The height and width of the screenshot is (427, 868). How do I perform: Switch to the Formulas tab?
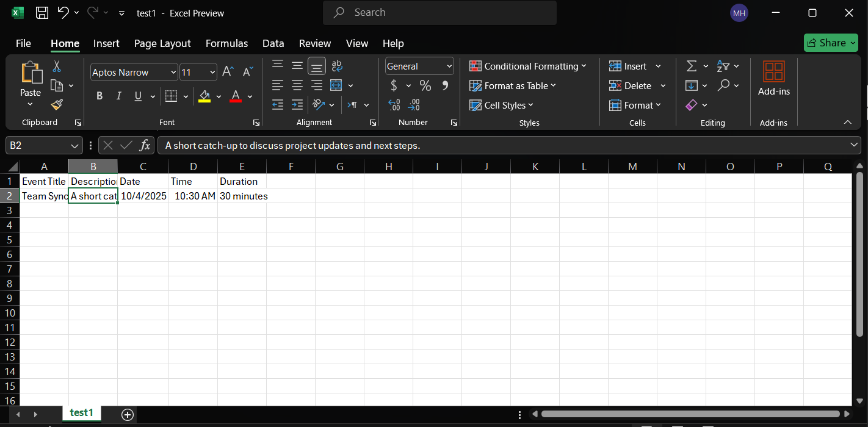[226, 43]
